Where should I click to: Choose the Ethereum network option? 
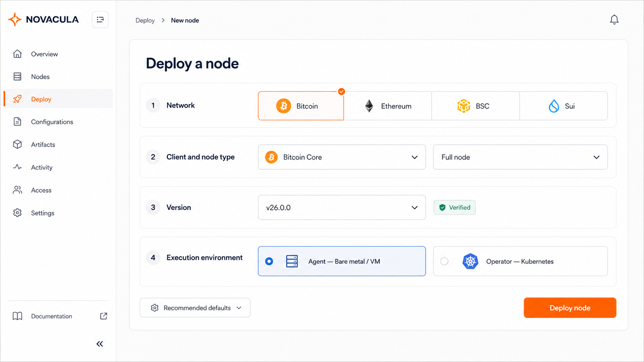pyautogui.click(x=388, y=106)
